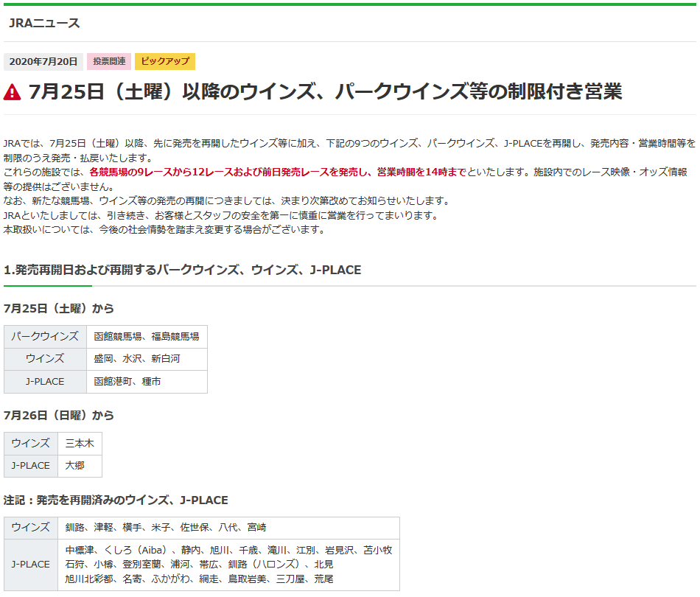The height and width of the screenshot is (597, 700).
Task: Select the J-PLACE header in the July 25 table
Action: 44,382
